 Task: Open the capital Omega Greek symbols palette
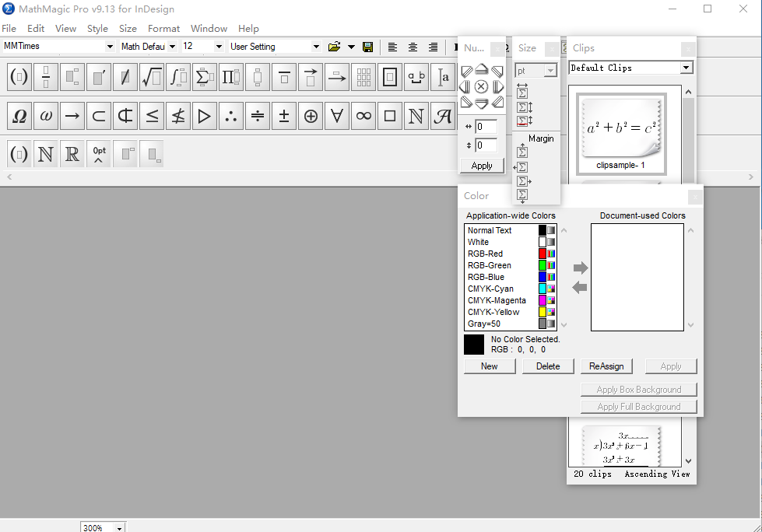19,116
